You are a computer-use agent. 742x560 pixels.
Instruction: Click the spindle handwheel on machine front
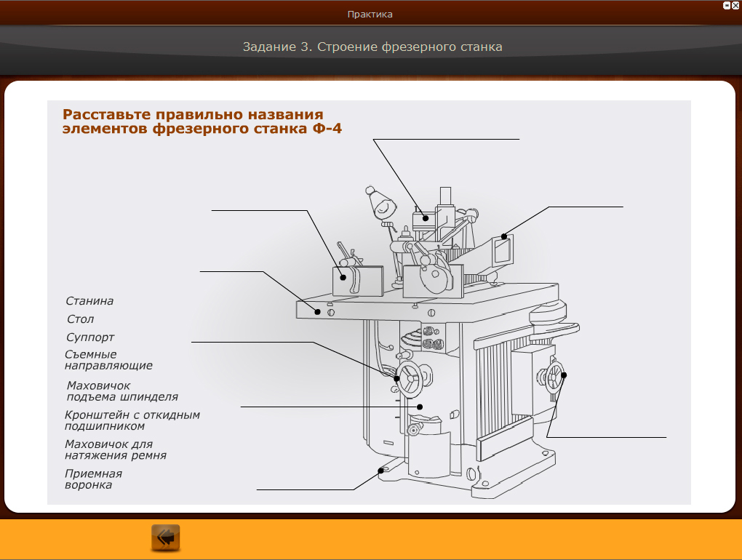click(x=412, y=377)
